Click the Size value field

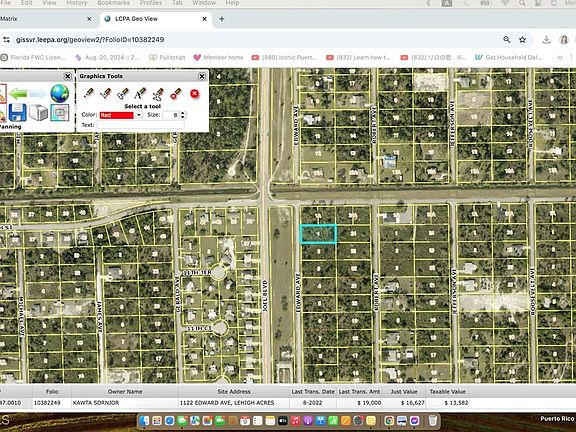(x=172, y=115)
